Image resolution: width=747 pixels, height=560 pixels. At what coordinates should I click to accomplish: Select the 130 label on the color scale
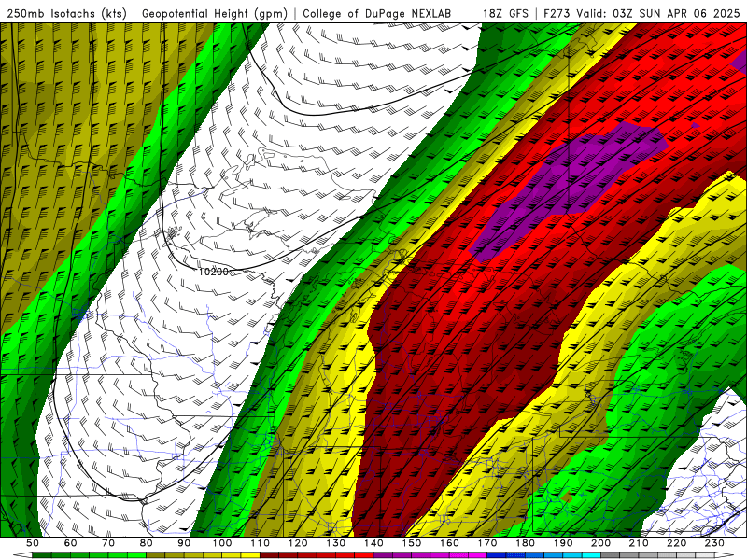click(335, 543)
